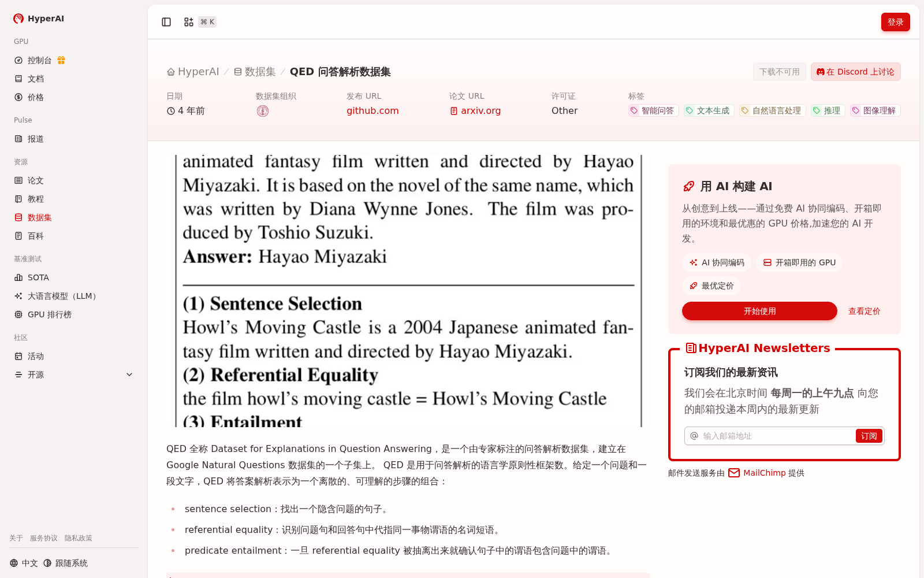
Task: Click 开源 open source menu label
Action: [36, 375]
